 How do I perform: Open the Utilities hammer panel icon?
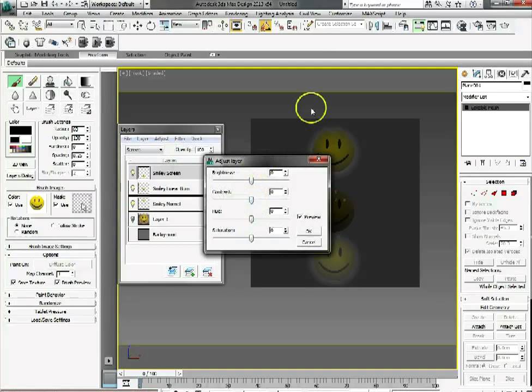[525, 74]
